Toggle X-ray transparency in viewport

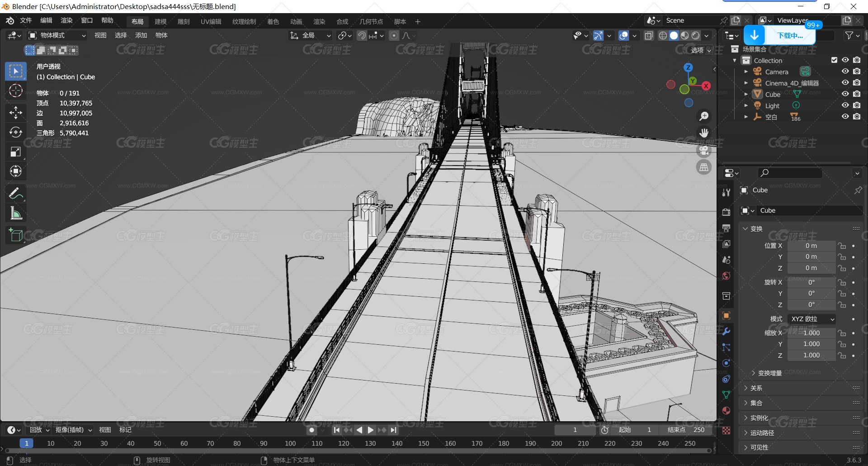tap(649, 35)
